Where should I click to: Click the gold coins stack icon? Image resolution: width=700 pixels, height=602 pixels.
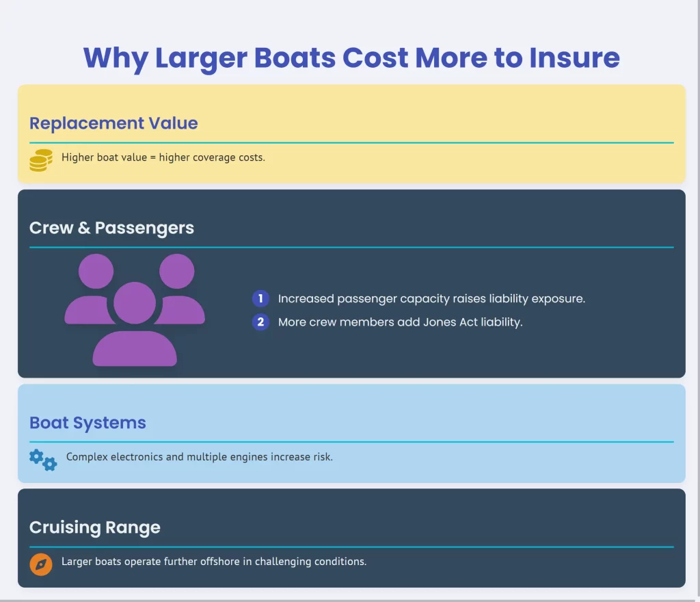(x=41, y=160)
